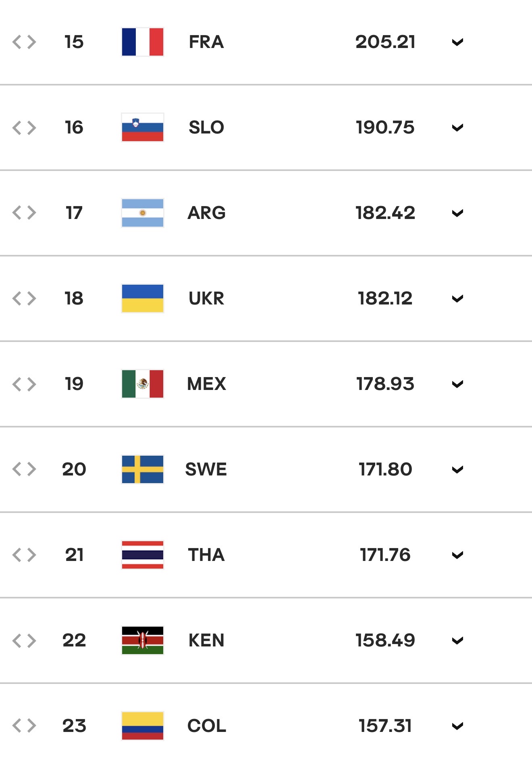Click the France flag icon
This screenshot has width=532, height=765.
point(143,42)
